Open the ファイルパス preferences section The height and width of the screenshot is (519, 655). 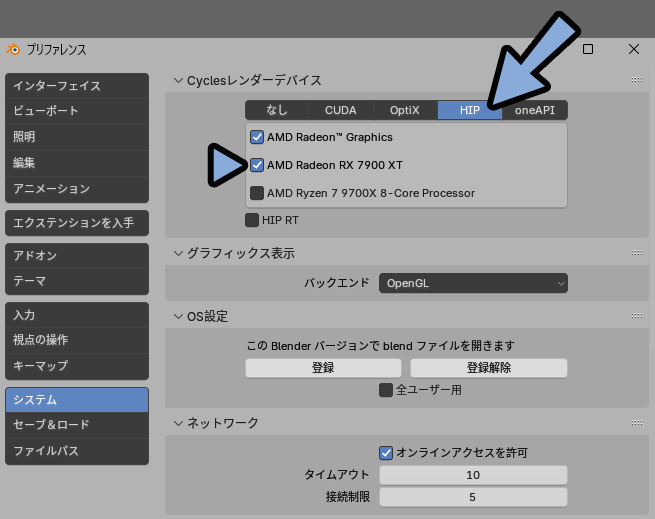click(x=77, y=451)
